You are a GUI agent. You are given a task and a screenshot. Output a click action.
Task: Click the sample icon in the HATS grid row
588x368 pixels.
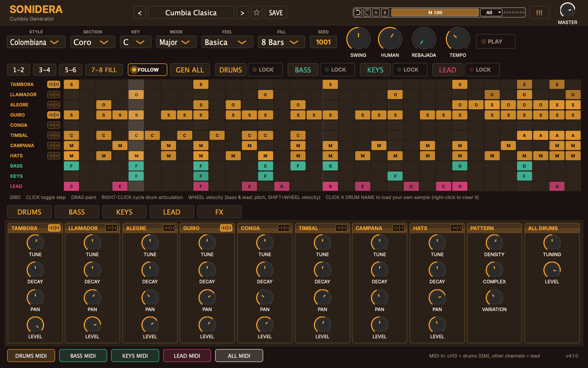point(54,156)
